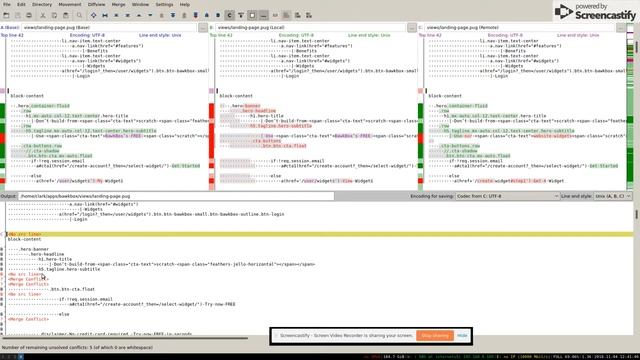Screen dimensions: 640x360
Task: Click browse button for file A (Base)
Action: pyautogui.click(x=203, y=27)
